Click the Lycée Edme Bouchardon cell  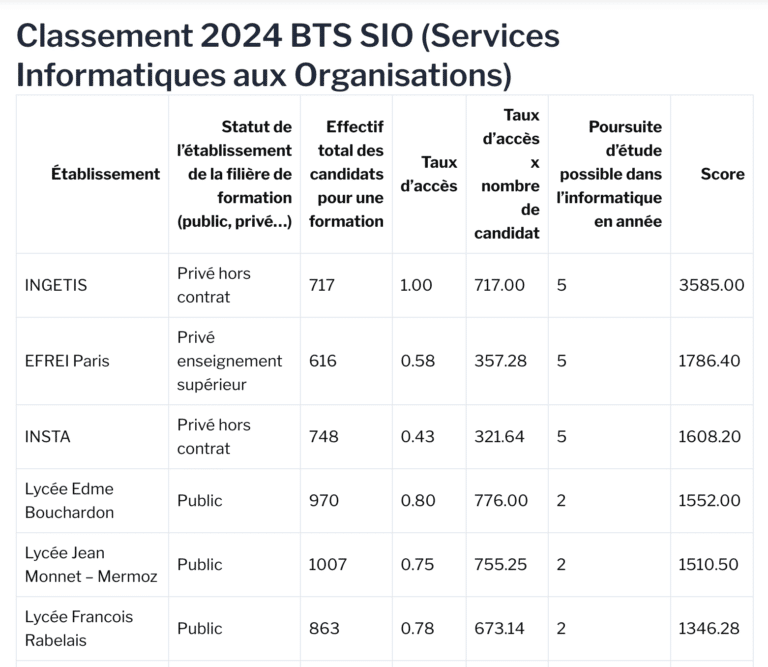tap(69, 500)
